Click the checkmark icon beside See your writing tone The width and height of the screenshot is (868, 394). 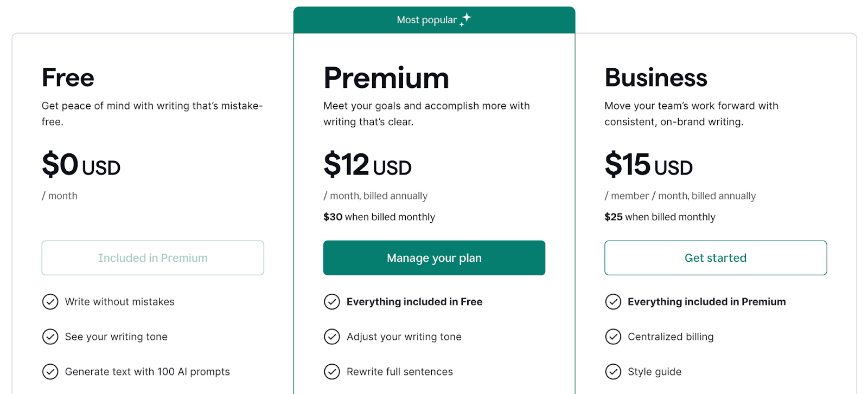pyautogui.click(x=50, y=337)
